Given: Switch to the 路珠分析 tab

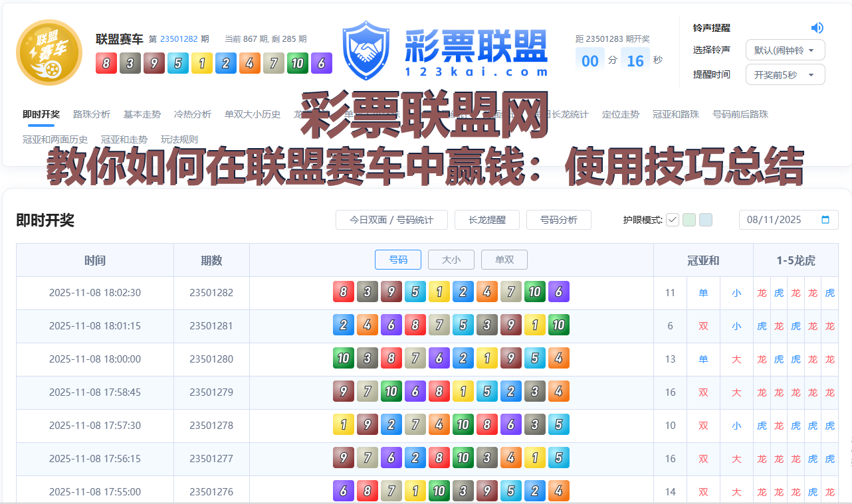Looking at the screenshot, I should pyautogui.click(x=92, y=114).
